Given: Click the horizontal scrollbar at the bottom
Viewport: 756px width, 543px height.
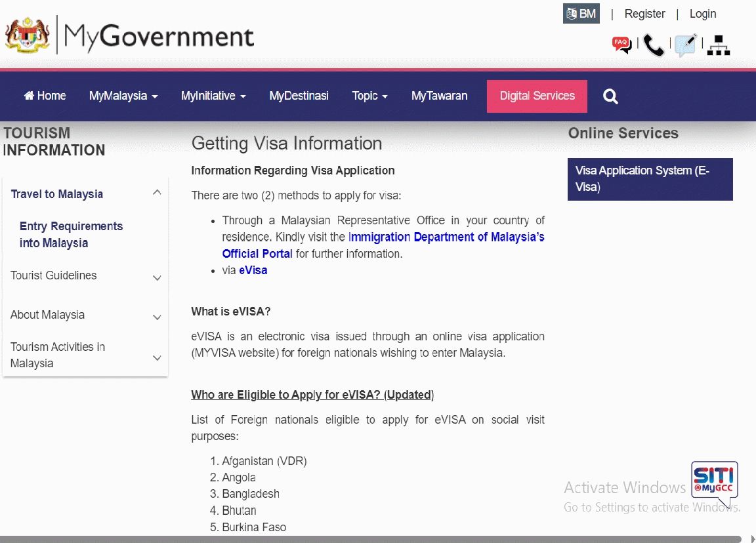Looking at the screenshot, I should [367, 539].
